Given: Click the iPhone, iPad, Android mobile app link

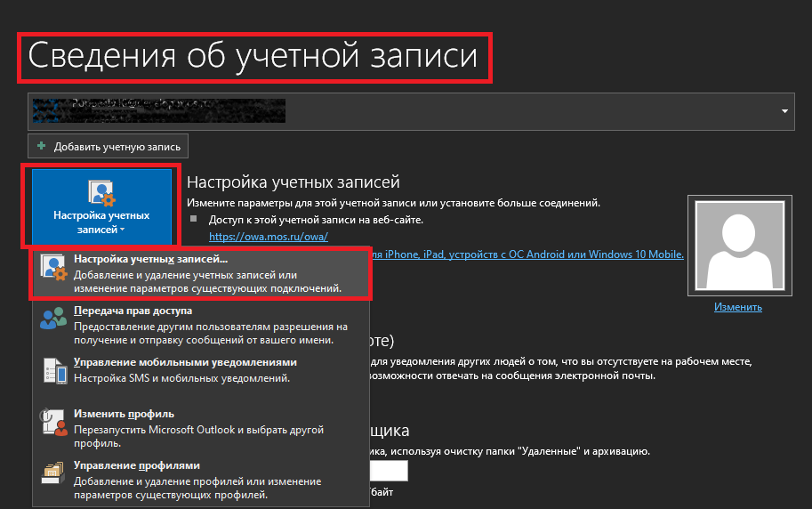Looking at the screenshot, I should click(527, 254).
